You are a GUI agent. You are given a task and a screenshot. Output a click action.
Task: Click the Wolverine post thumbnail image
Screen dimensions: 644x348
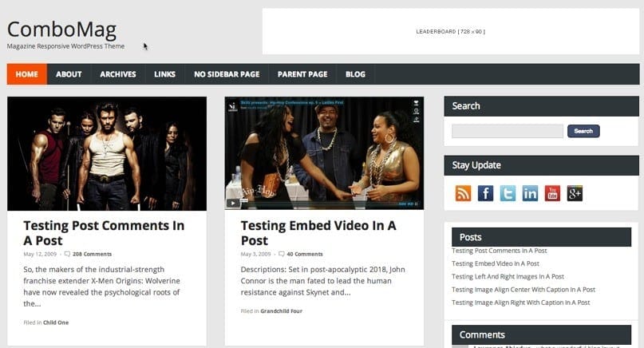click(x=107, y=154)
